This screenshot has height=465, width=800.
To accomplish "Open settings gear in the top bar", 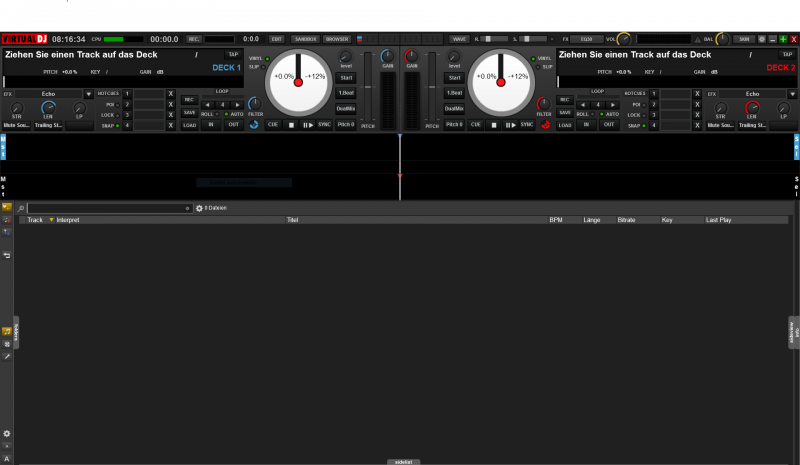I will (762, 39).
